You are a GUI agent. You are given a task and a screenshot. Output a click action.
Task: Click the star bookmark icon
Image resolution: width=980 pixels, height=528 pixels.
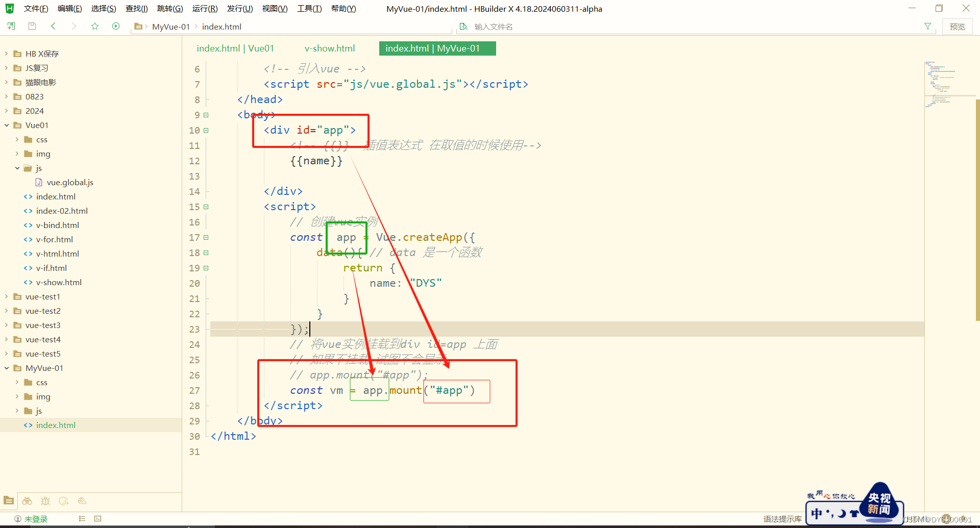click(x=95, y=26)
